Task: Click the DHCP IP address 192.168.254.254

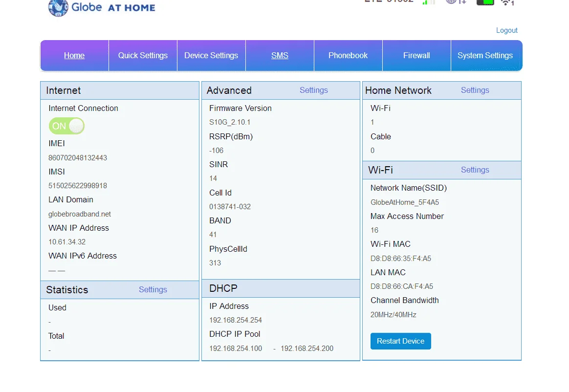Action: click(x=236, y=320)
